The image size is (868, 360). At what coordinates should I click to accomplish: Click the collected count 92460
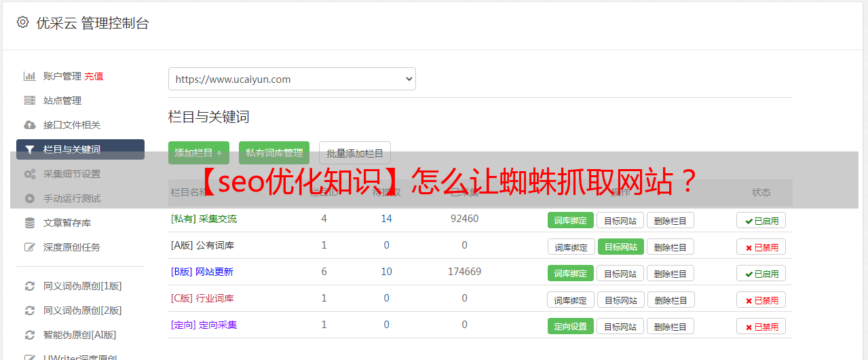click(x=464, y=219)
